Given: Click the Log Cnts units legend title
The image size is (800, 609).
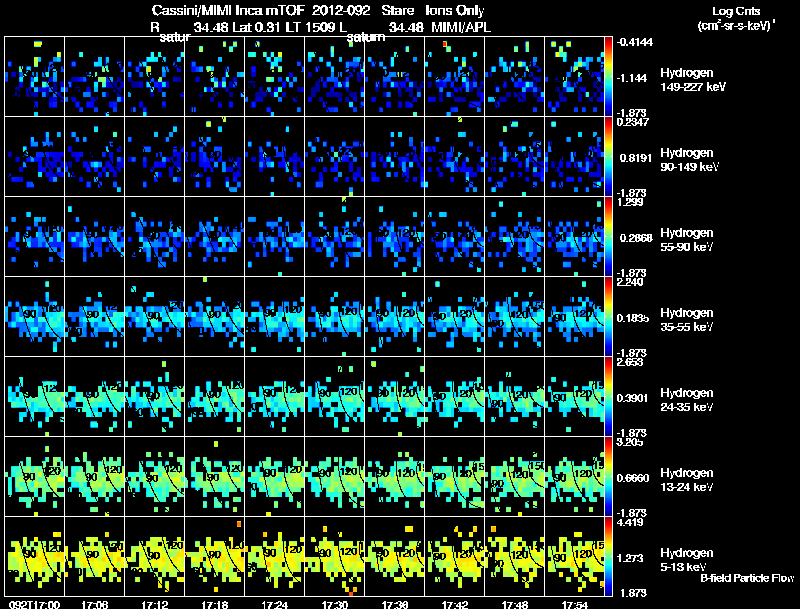Looking at the screenshot, I should click(736, 18).
